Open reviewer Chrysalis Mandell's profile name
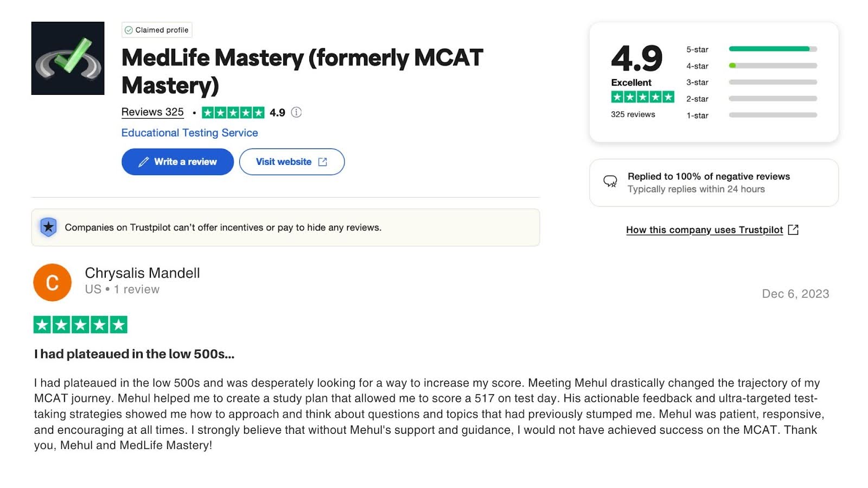Image resolution: width=868 pixels, height=488 pixels. [x=142, y=273]
